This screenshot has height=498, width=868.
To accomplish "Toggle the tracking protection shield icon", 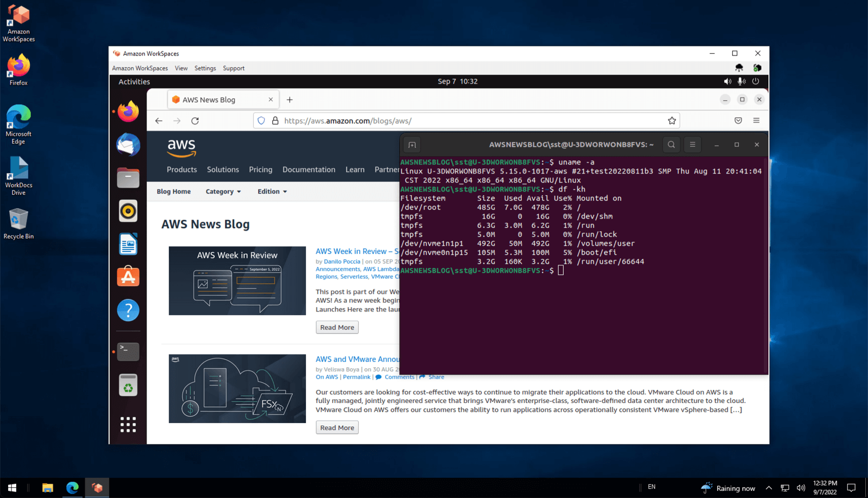I will (261, 120).
